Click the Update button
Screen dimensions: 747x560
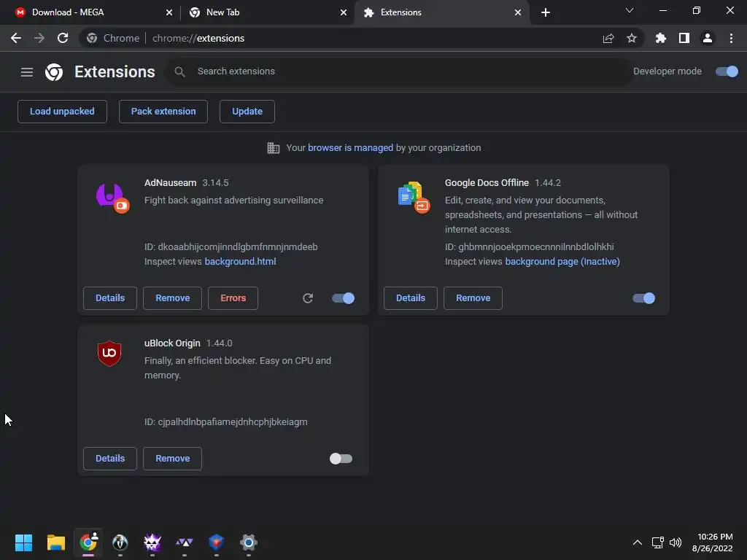[x=247, y=112]
